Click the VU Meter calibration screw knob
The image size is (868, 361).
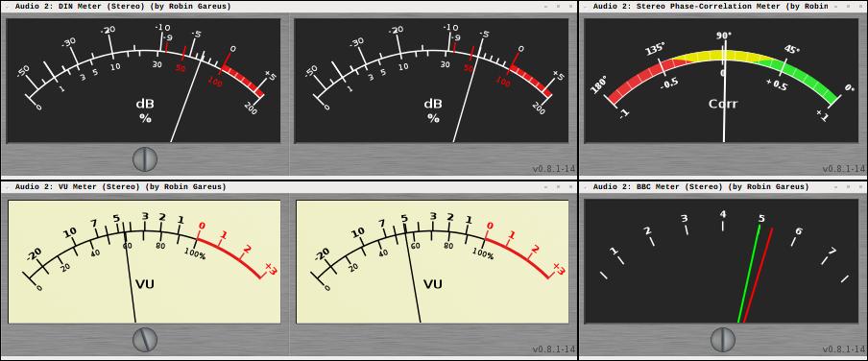pos(145,339)
